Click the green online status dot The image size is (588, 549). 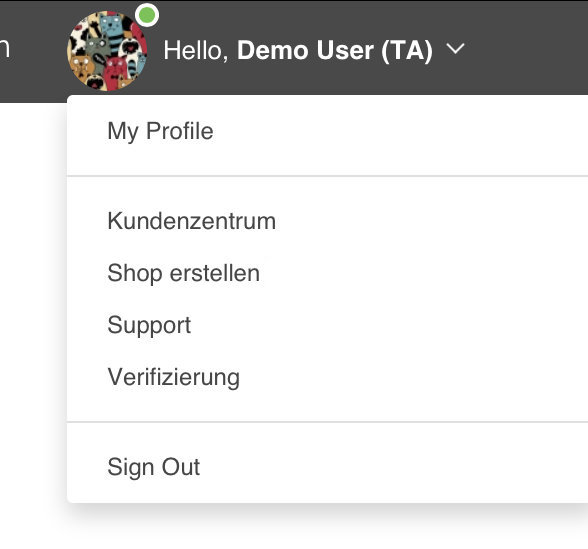[x=147, y=15]
